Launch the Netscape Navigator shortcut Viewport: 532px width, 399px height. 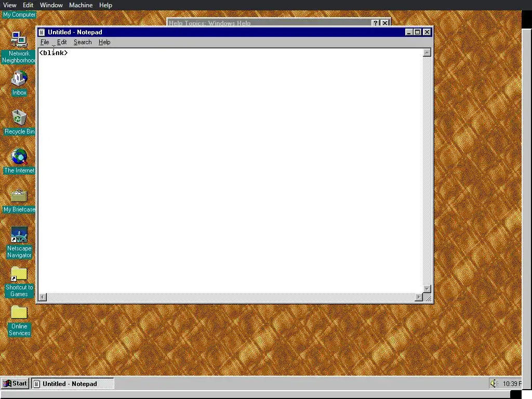(x=19, y=242)
